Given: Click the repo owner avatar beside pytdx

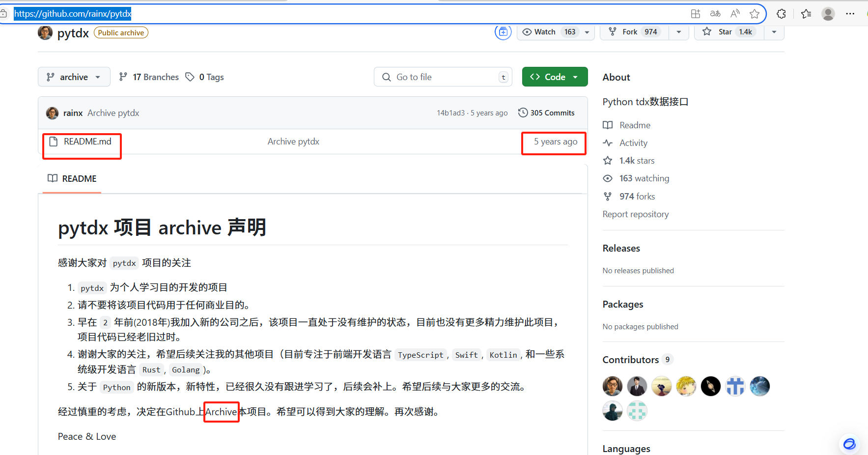Looking at the screenshot, I should 45,33.
